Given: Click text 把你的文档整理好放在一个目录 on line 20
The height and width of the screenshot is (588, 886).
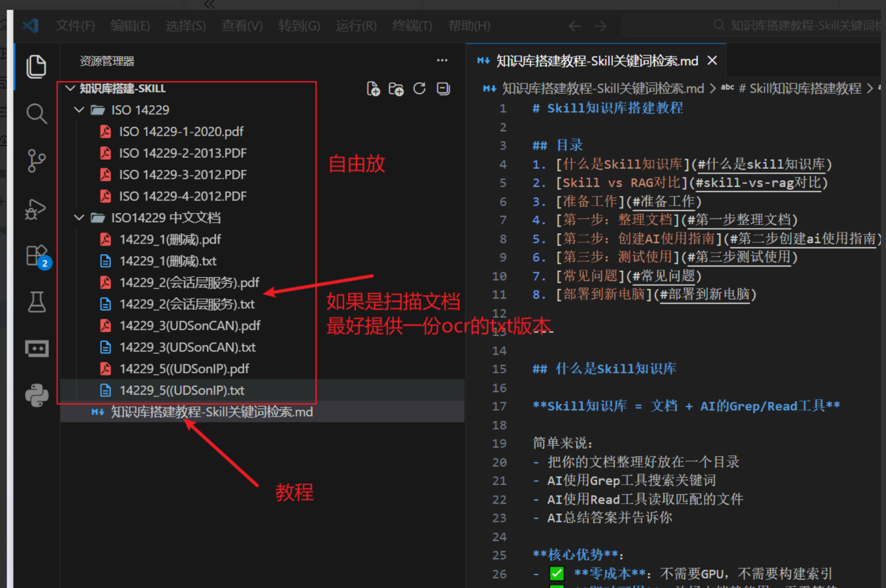Looking at the screenshot, I should [643, 462].
